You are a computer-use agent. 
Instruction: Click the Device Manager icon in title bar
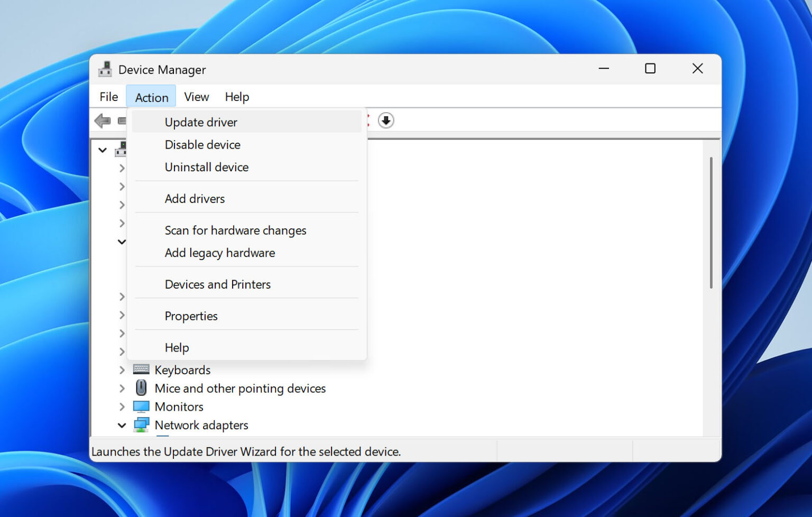[x=105, y=69]
